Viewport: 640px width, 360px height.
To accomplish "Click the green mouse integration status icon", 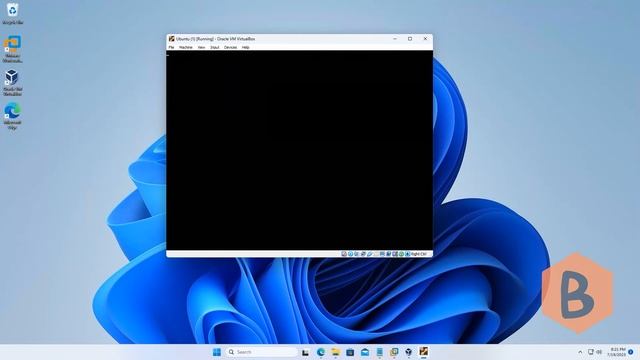I will 401,254.
